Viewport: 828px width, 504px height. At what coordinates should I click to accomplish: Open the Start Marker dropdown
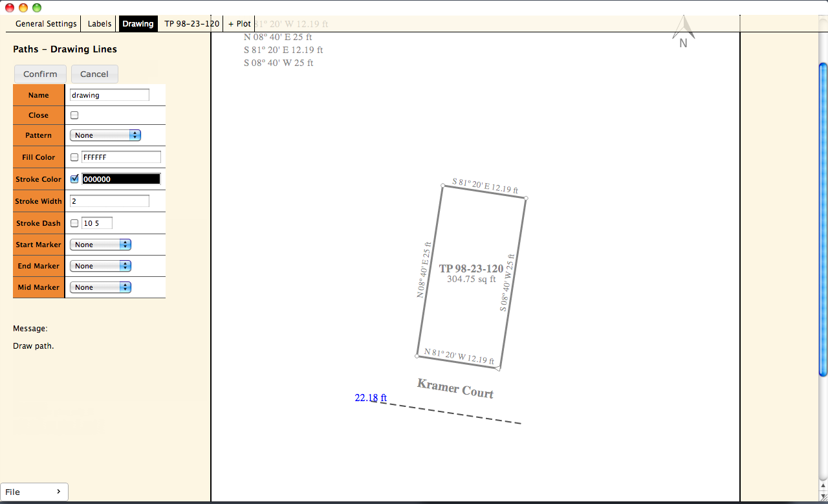pyautogui.click(x=100, y=244)
